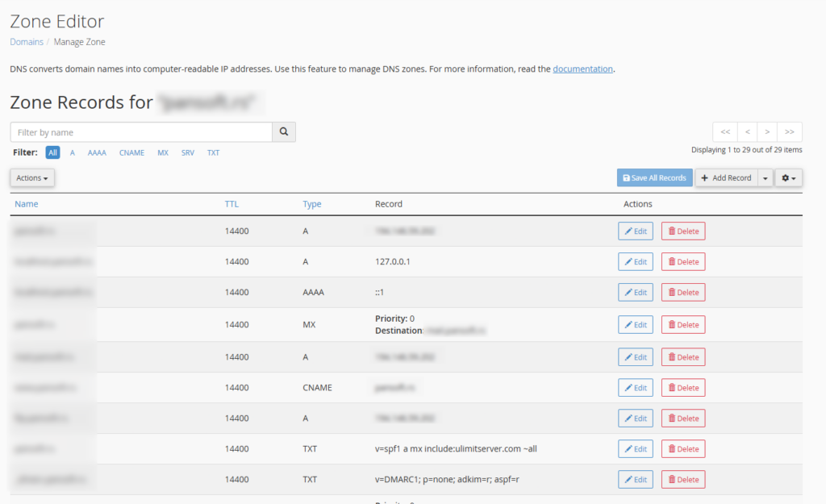Edit the DMARC TXT record
Screen dimensions: 826x504
coord(636,480)
